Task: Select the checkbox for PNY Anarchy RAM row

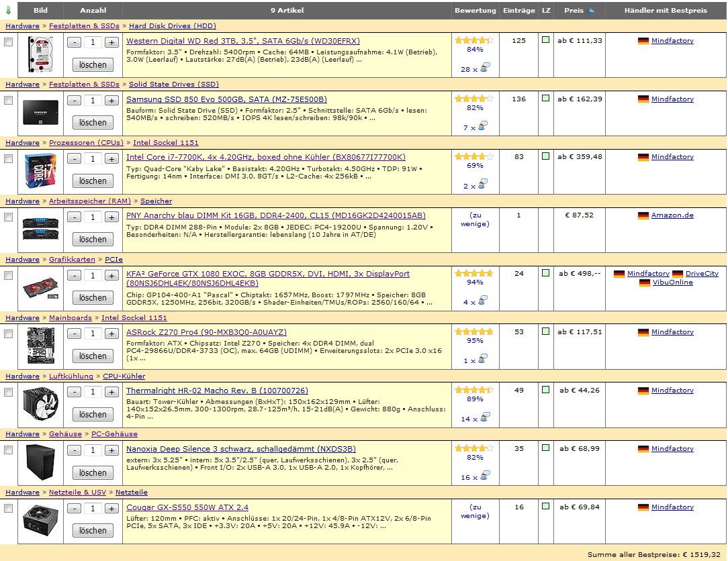Action: coord(8,217)
